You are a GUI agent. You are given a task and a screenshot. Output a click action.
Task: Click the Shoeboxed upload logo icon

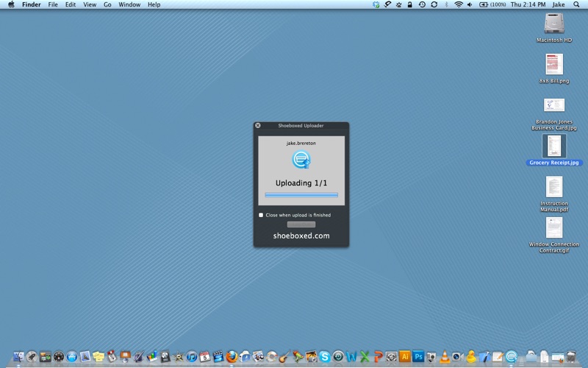click(301, 160)
